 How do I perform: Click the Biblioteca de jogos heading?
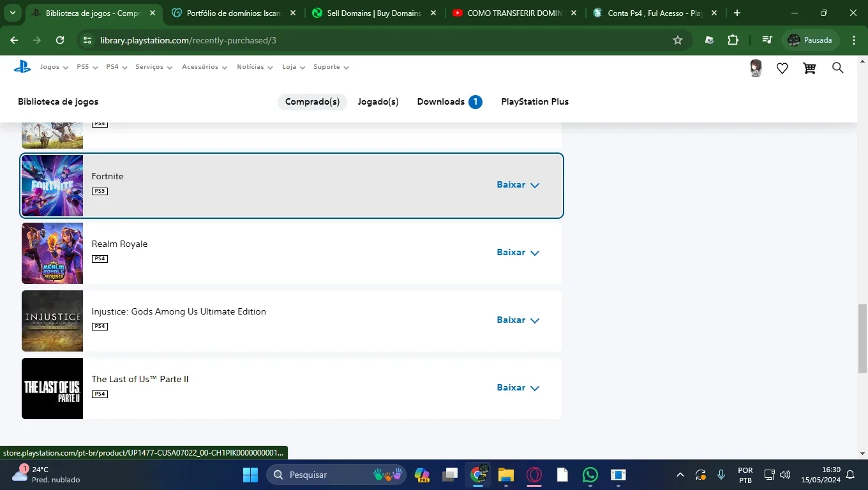tap(58, 102)
